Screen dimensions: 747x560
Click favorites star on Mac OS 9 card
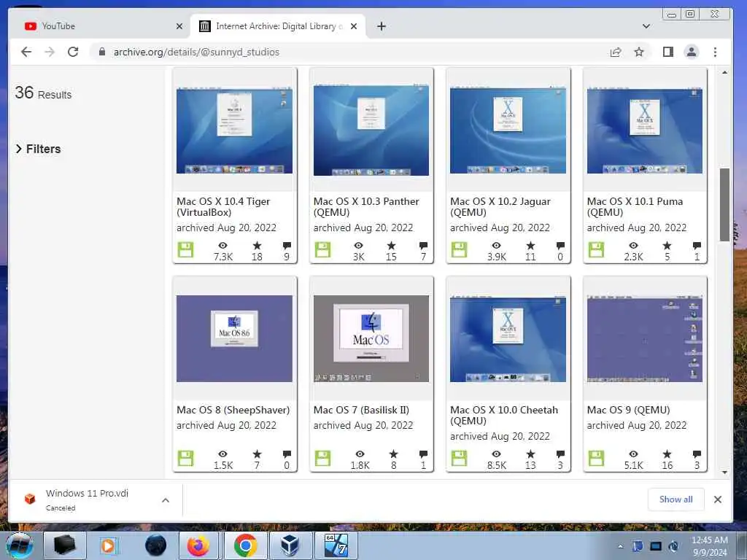pos(667,454)
